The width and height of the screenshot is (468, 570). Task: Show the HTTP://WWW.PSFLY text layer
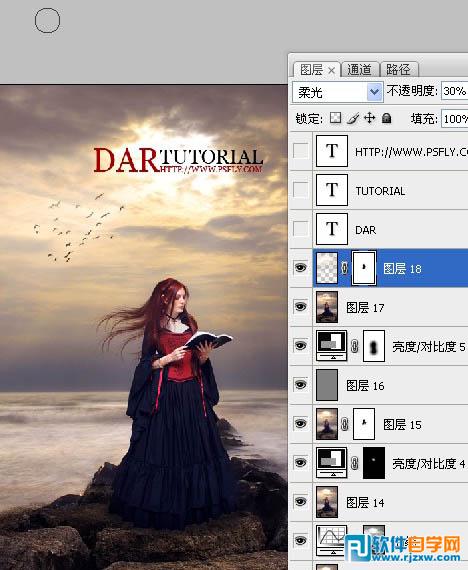(301, 151)
